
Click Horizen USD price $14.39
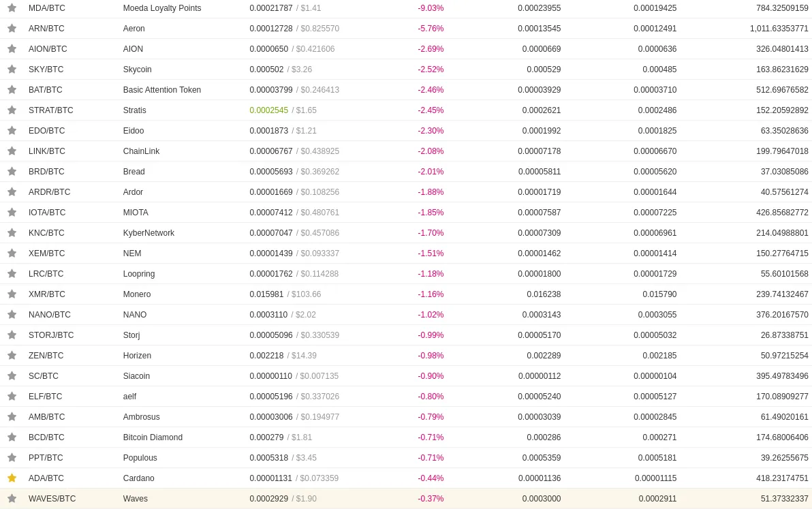point(304,355)
